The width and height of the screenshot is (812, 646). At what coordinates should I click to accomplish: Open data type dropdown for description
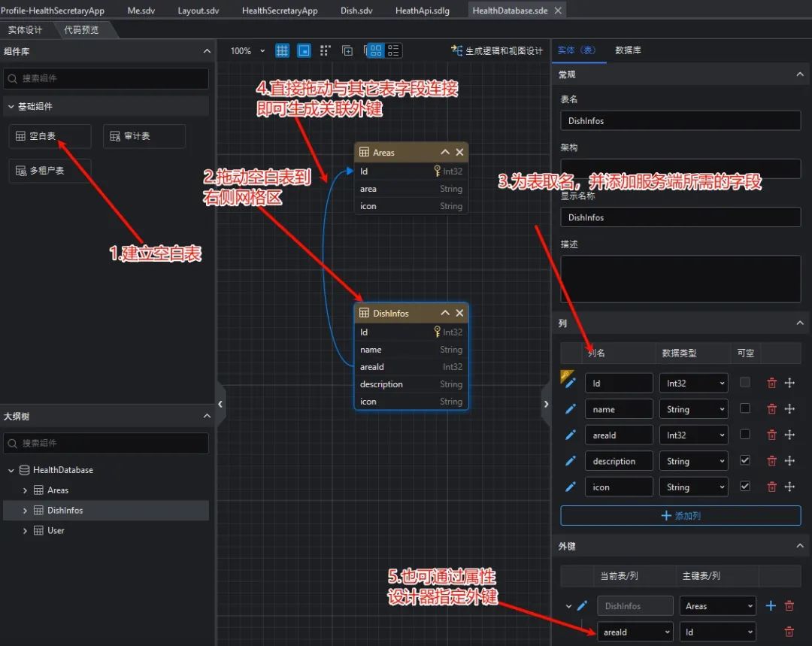point(693,461)
